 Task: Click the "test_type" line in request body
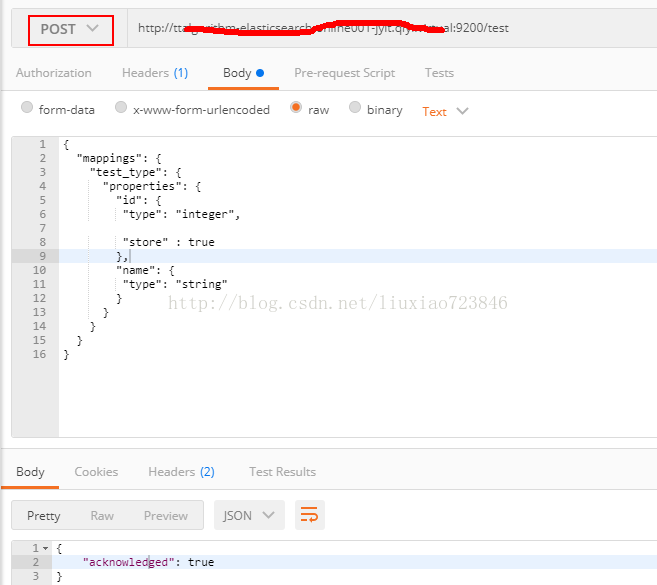coord(135,172)
